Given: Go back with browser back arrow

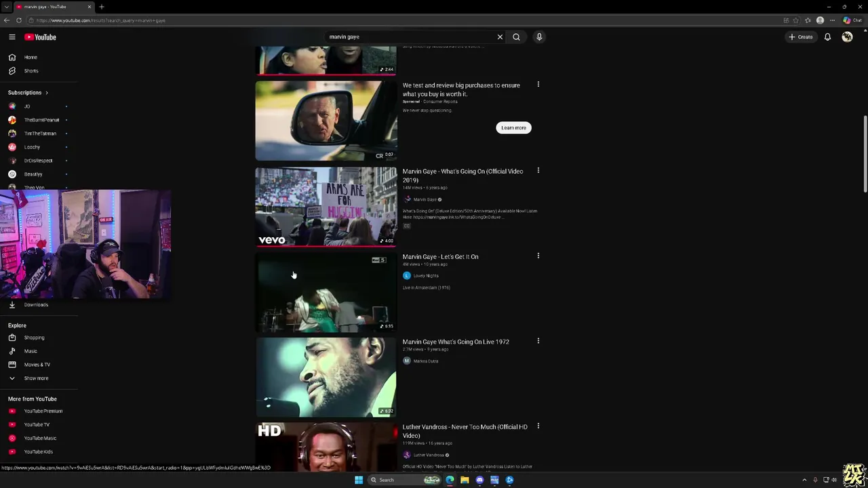Looking at the screenshot, I should click(x=7, y=20).
